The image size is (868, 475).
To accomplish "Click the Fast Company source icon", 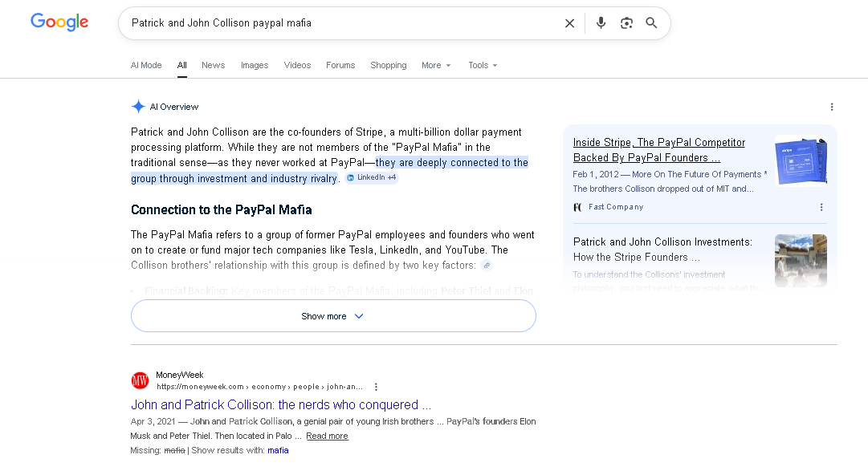I will coord(578,207).
